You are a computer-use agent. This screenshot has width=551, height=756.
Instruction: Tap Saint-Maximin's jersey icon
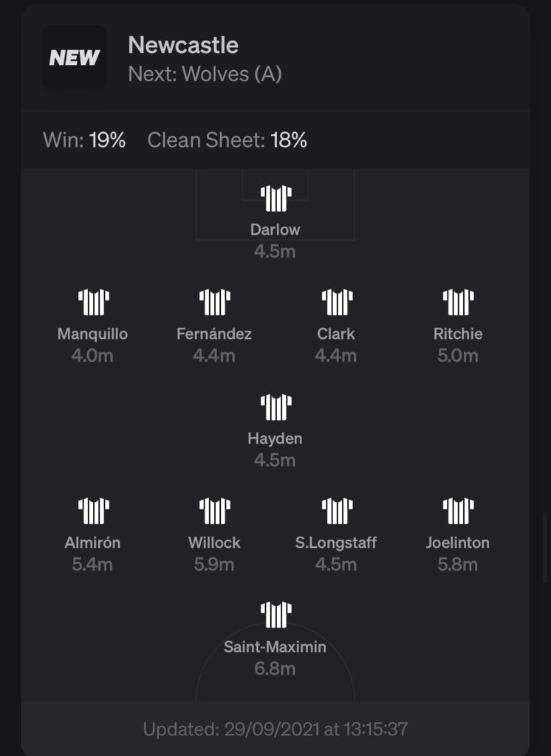(276, 615)
